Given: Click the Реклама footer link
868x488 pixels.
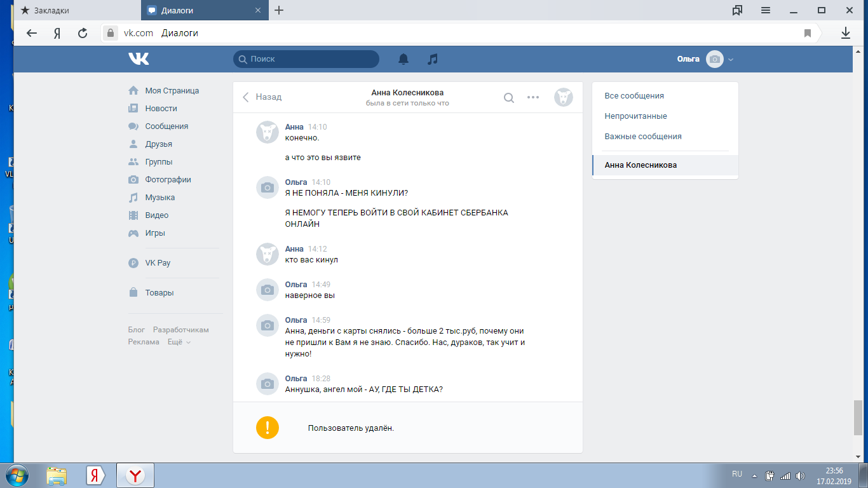Looking at the screenshot, I should (x=144, y=342).
